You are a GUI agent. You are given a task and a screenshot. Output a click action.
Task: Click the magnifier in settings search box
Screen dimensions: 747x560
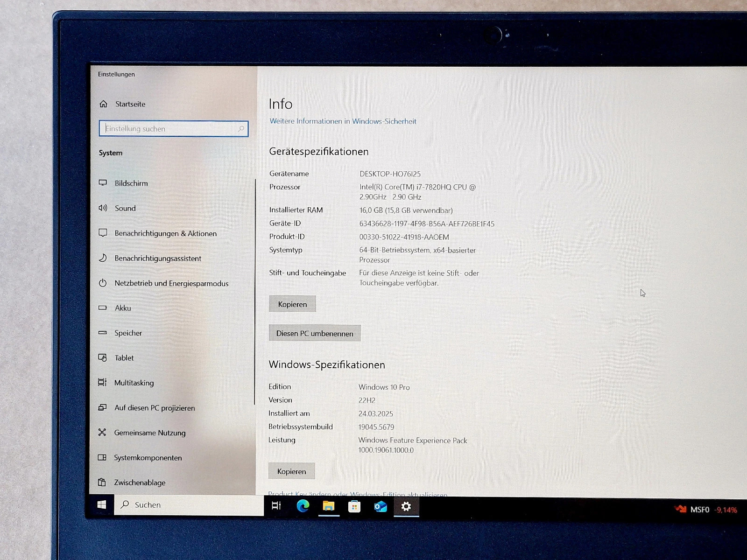pyautogui.click(x=241, y=129)
